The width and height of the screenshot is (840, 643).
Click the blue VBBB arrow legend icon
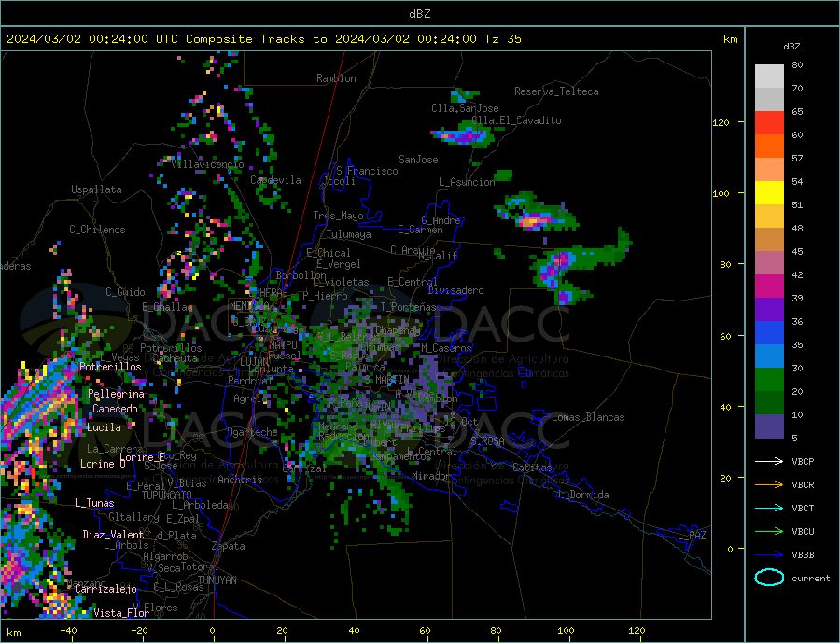point(769,555)
